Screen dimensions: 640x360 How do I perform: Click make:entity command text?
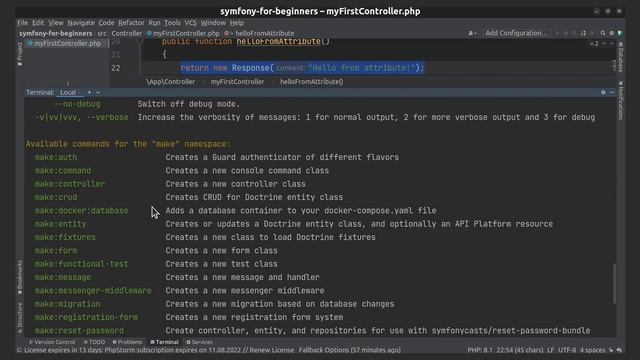60,224
